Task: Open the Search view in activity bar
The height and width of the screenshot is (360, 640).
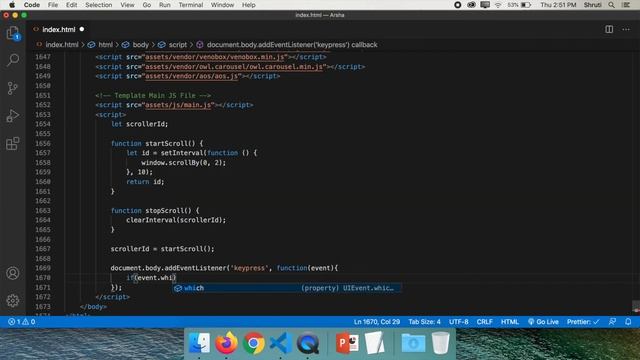Action: [13, 60]
